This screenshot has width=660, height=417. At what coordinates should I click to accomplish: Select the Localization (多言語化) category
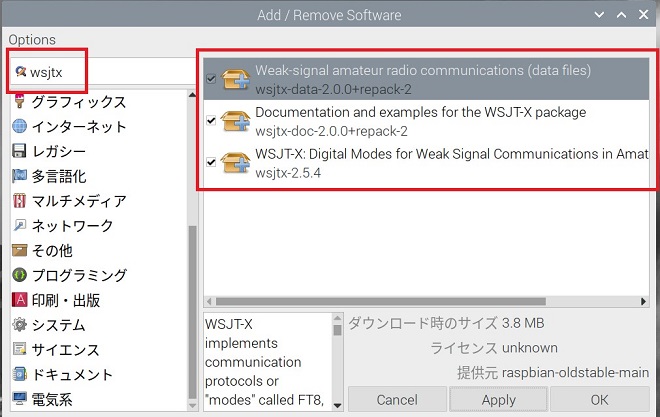coord(58,177)
